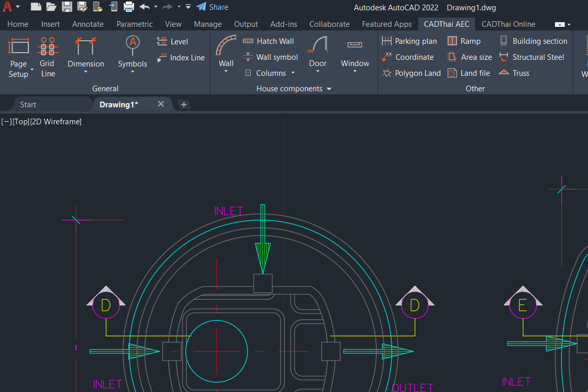Click the Area size tool
Image resolution: width=588 pixels, height=392 pixels.
tap(469, 57)
